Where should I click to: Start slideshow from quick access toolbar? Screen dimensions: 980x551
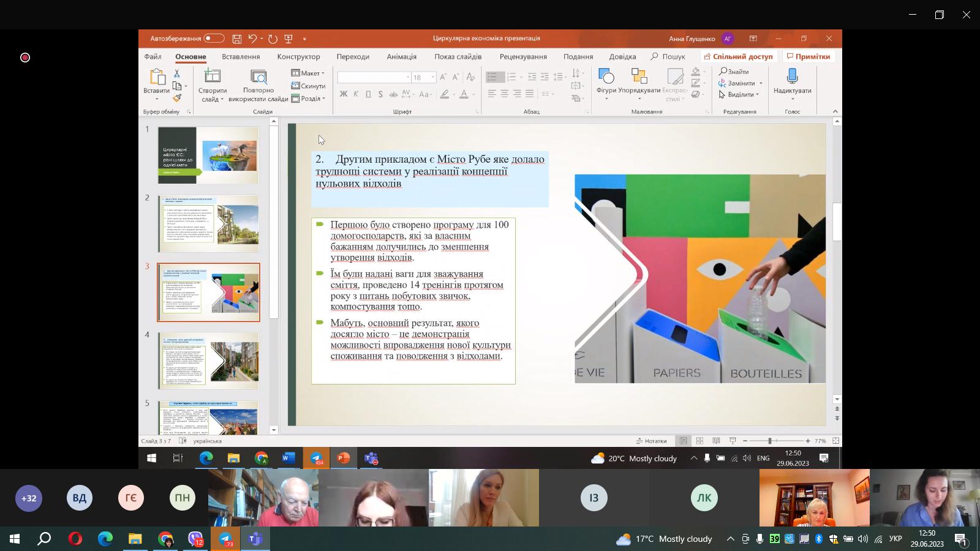coord(288,39)
